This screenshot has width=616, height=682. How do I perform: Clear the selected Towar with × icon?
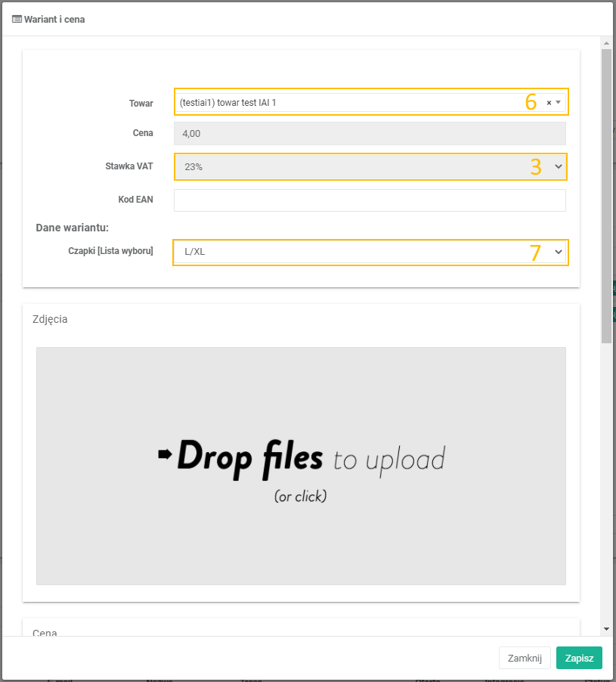(x=549, y=103)
